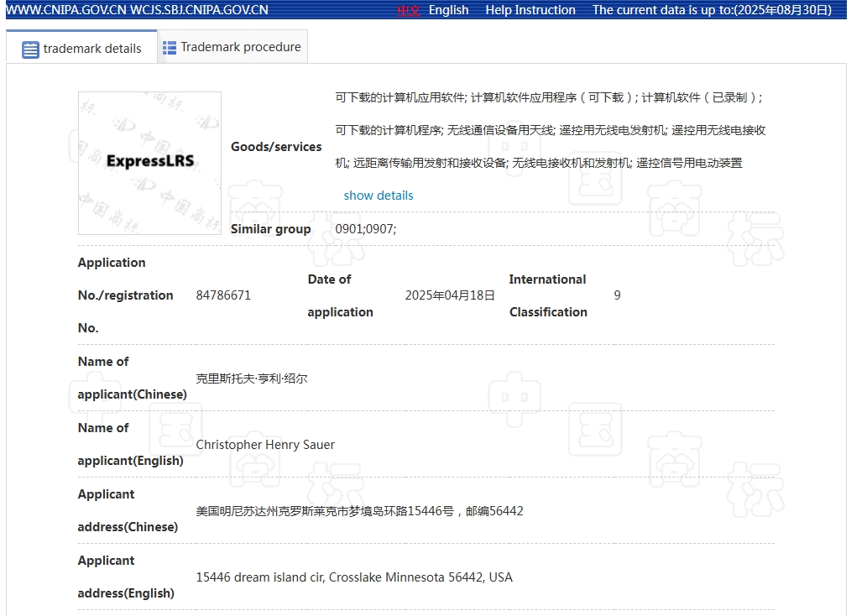Click the International Classification value 9
The width and height of the screenshot is (867, 616).
point(617,295)
